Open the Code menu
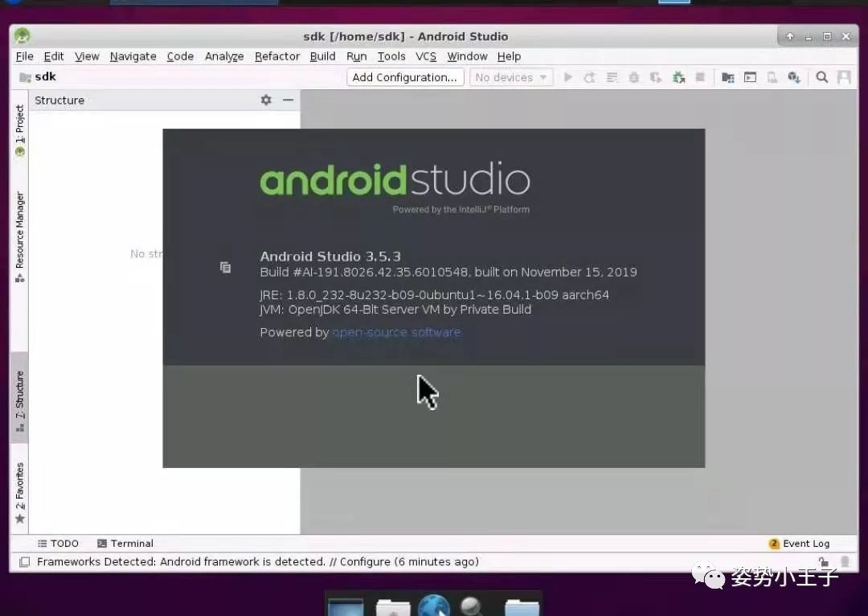This screenshot has height=616, width=868. [x=181, y=56]
